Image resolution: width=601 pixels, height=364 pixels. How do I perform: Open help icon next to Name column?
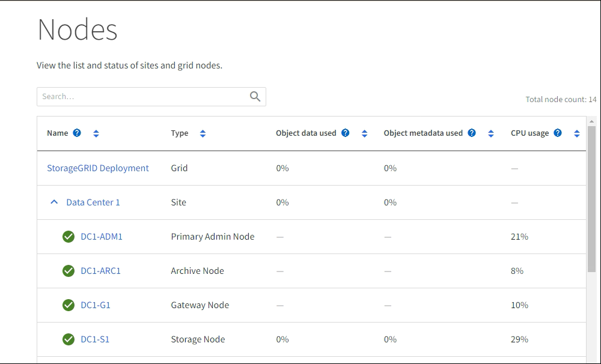point(77,133)
